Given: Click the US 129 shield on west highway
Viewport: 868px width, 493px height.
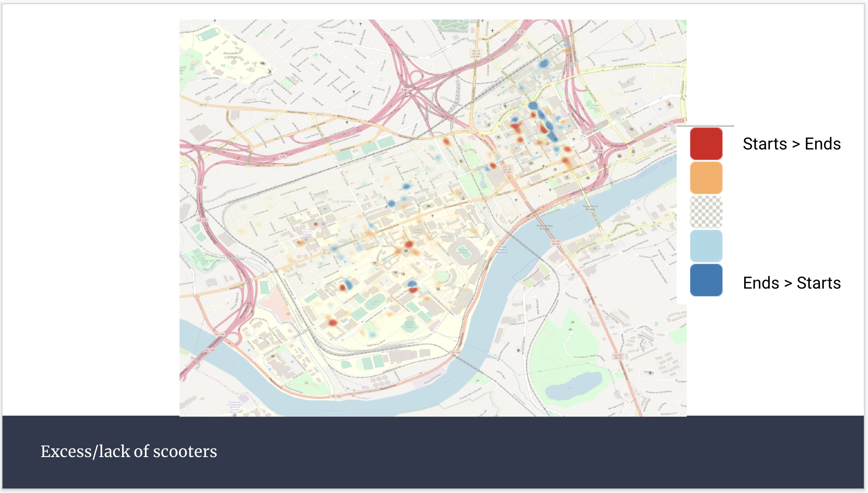Looking at the screenshot, I should click(x=202, y=220).
